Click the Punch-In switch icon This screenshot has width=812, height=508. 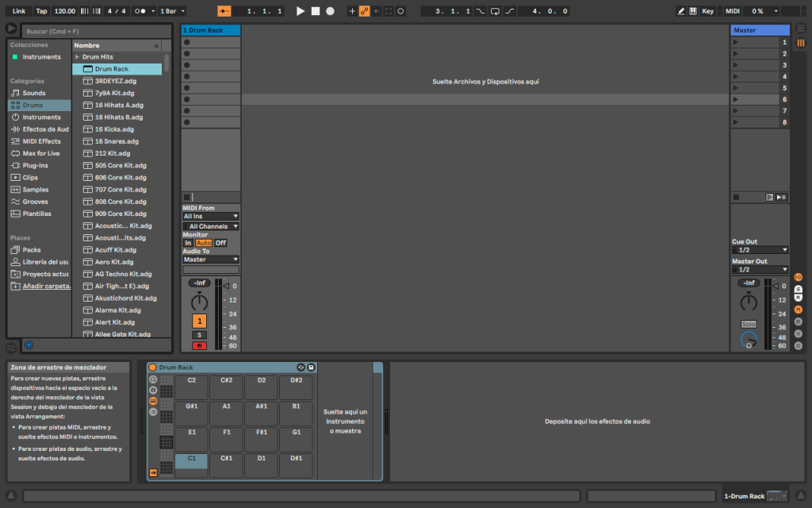pos(481,11)
